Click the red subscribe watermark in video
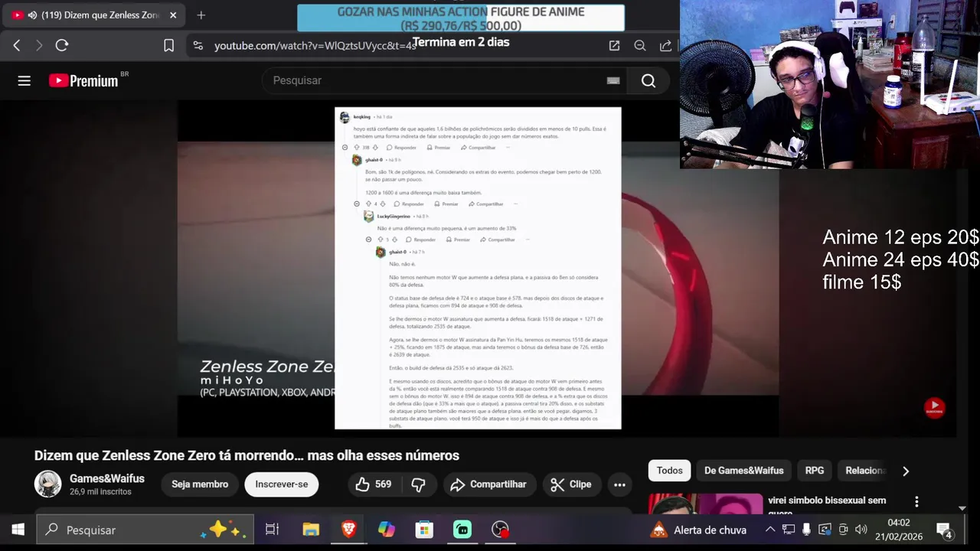Screen dimensions: 980x551 click(x=934, y=408)
